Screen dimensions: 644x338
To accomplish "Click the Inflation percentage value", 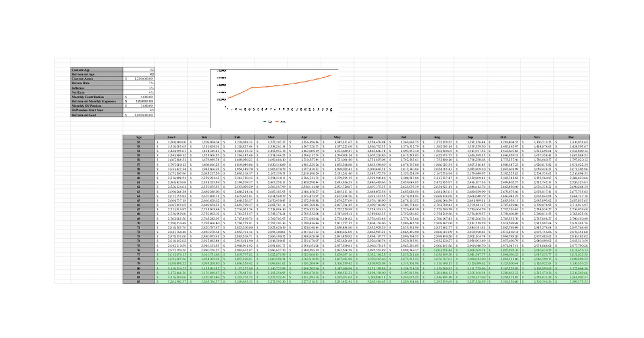I will (140, 88).
